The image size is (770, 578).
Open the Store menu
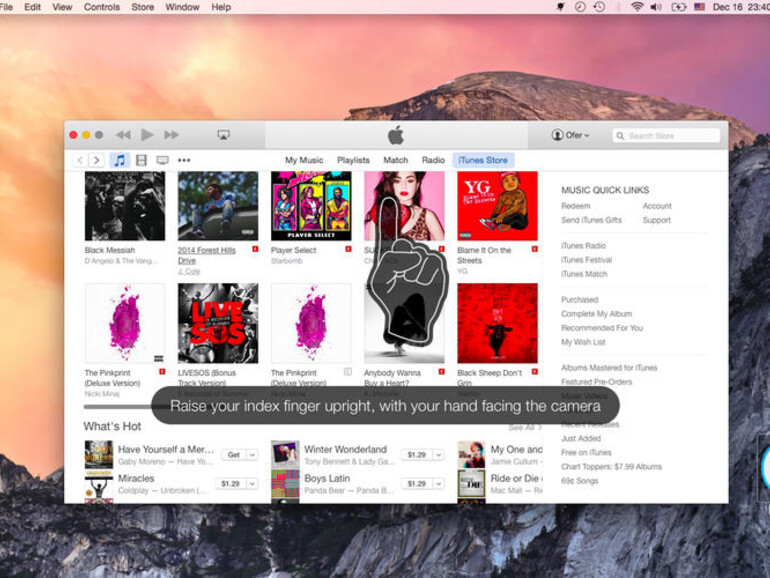(142, 7)
